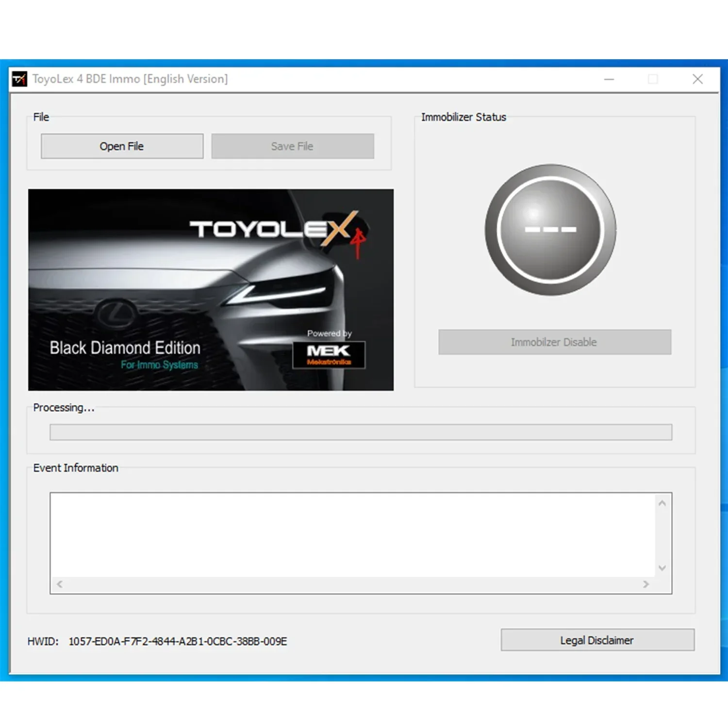Click the Black Diamond Edition banner text
This screenshot has height=728, width=728.
pyautogui.click(x=125, y=347)
